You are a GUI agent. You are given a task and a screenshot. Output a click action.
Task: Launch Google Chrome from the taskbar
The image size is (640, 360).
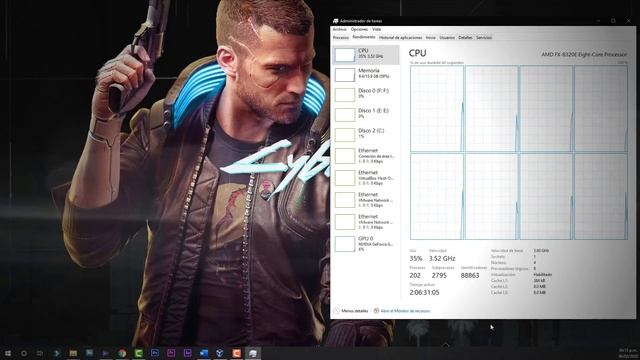(x=122, y=353)
